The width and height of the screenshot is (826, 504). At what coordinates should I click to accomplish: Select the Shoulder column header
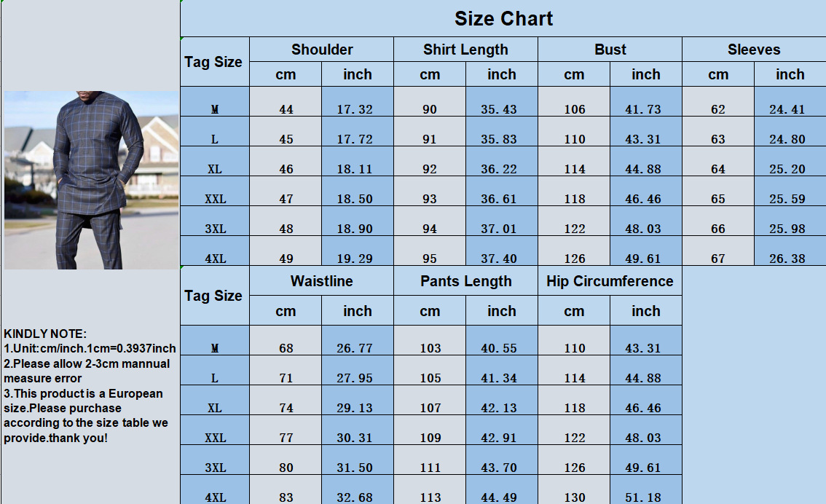coord(322,50)
